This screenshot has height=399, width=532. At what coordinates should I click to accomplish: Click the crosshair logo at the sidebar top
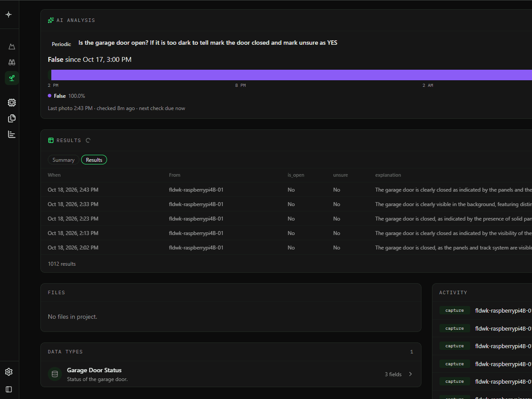(9, 14)
